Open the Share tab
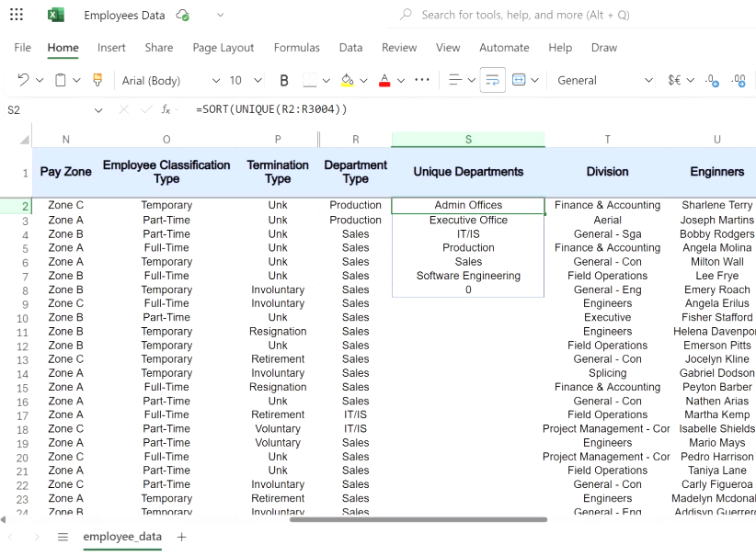The image size is (756, 556). coord(158,48)
